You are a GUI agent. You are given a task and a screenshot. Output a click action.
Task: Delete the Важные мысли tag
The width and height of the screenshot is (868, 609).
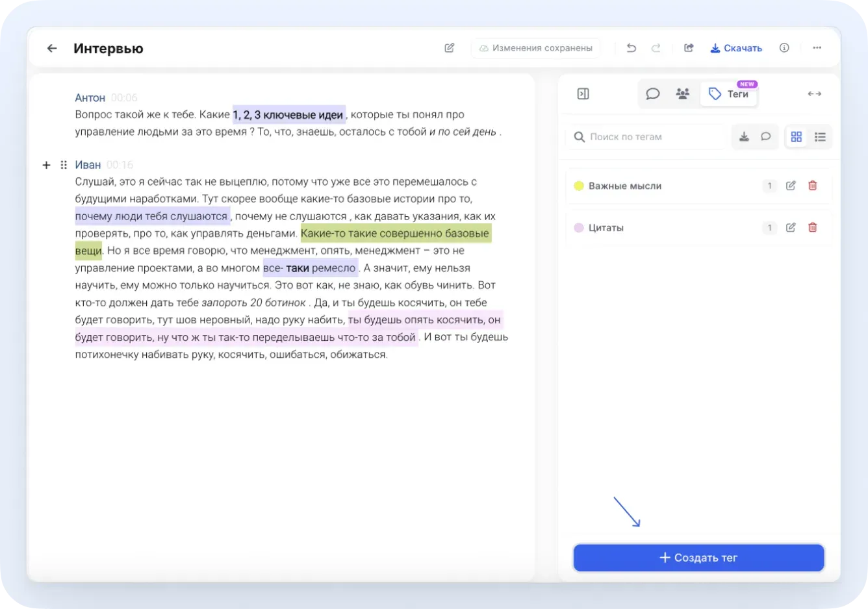812,186
